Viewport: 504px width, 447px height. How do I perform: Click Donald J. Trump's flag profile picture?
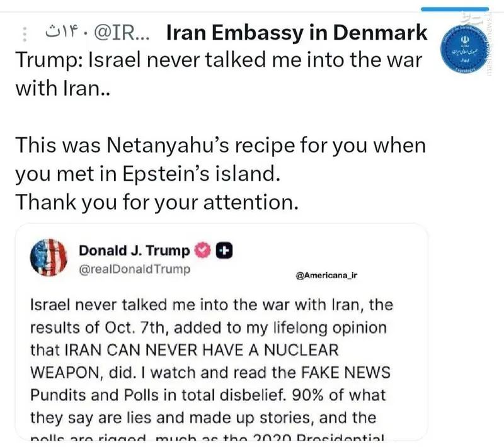49,259
